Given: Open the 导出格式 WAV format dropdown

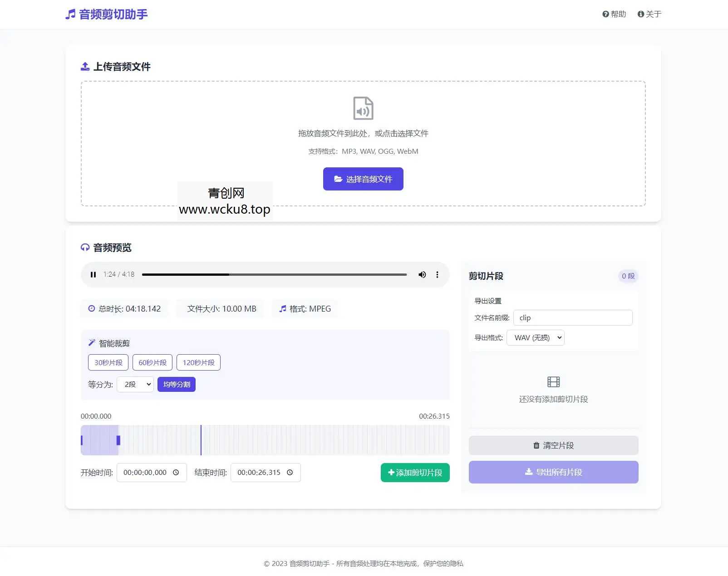Looking at the screenshot, I should 536,337.
